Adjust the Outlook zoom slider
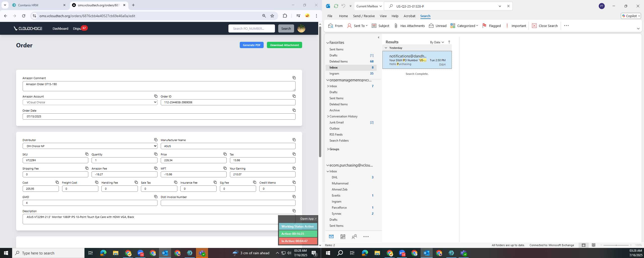This screenshot has width=644, height=258. (x=616, y=245)
